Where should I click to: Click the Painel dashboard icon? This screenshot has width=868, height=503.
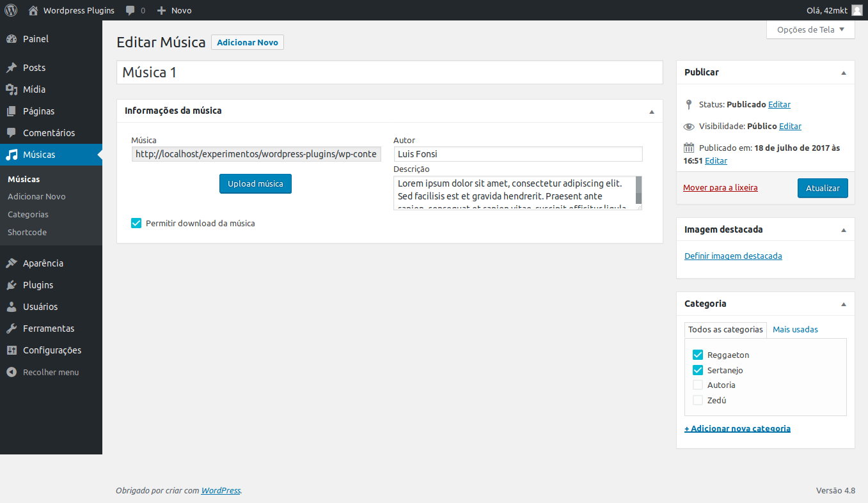point(12,39)
